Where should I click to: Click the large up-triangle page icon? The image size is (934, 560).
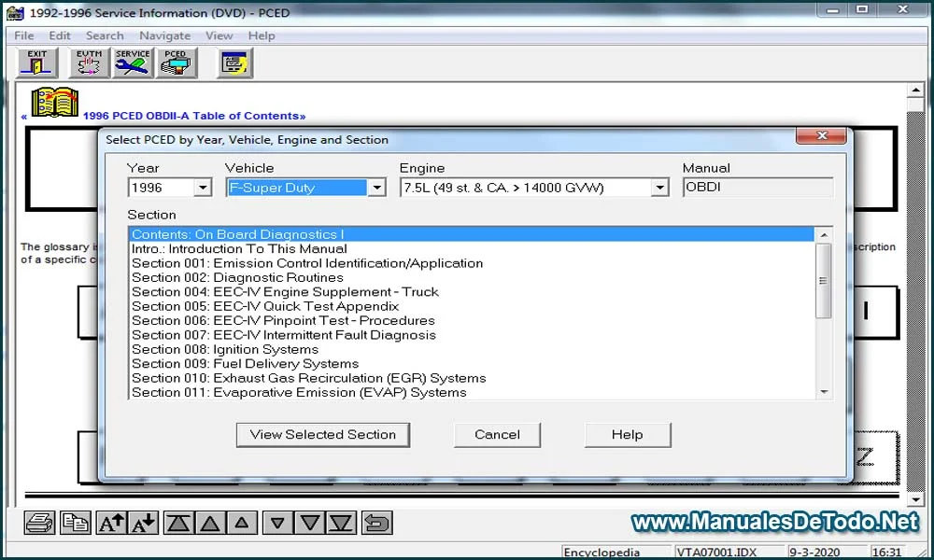[209, 523]
